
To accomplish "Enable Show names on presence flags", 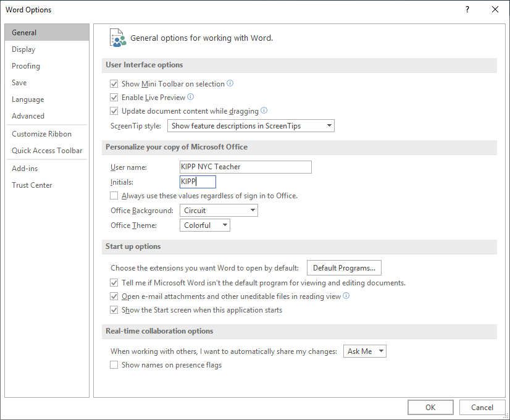I will click(114, 365).
